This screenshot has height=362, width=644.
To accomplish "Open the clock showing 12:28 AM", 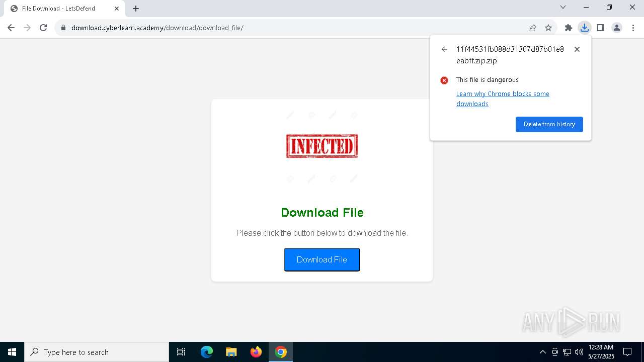I will click(601, 352).
